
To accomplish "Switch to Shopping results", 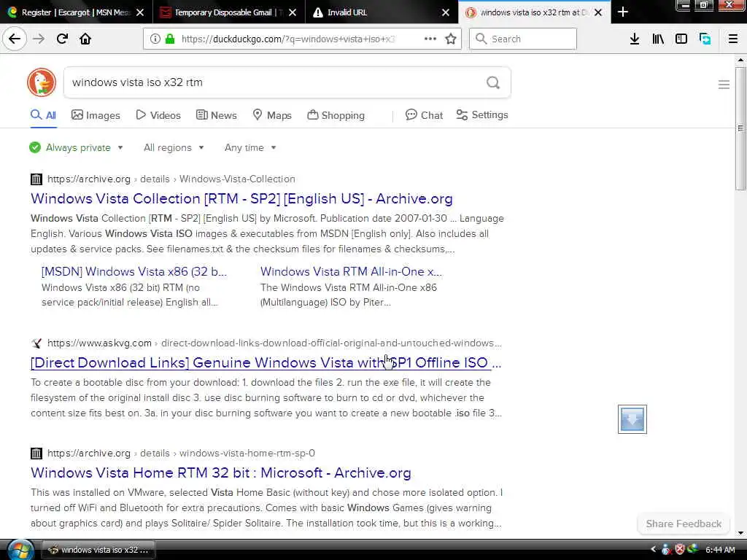I will pos(336,115).
